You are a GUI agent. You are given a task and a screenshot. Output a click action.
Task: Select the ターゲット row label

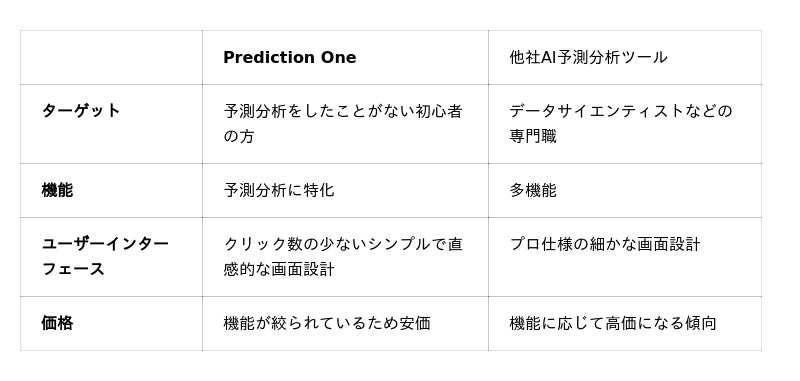point(81,111)
